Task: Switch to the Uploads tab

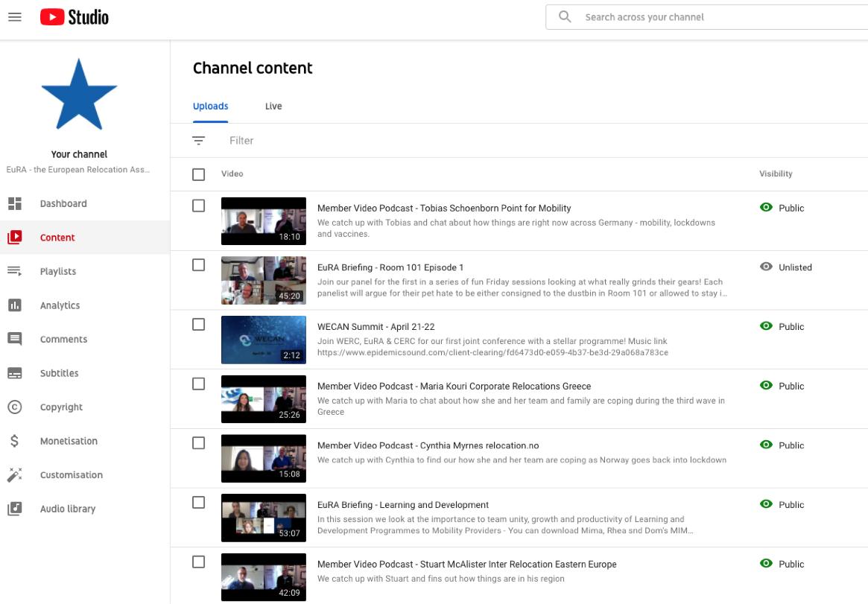Action: coord(210,107)
